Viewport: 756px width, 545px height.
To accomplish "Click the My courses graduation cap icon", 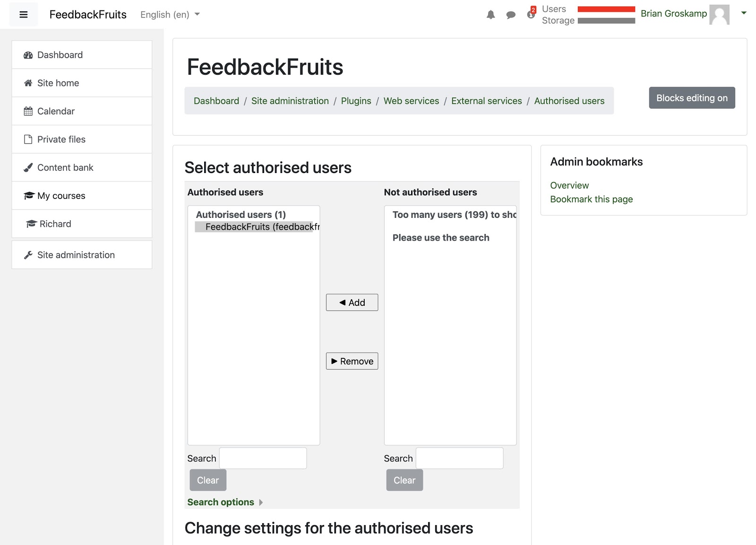I will click(x=29, y=196).
